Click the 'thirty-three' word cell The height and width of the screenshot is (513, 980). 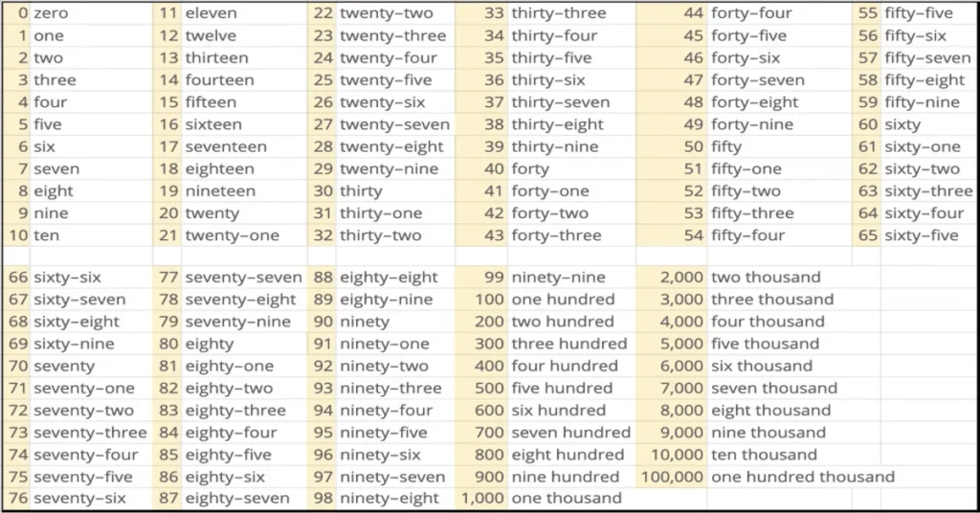[x=558, y=13]
